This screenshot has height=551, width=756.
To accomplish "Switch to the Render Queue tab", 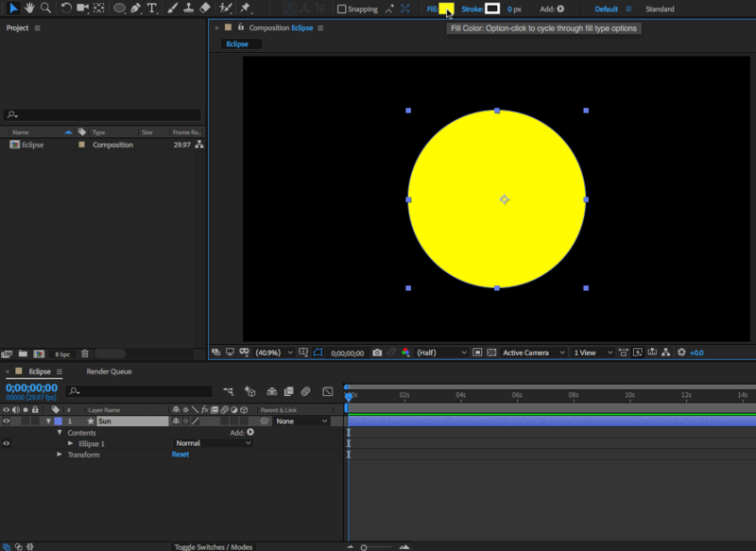I will [x=109, y=371].
